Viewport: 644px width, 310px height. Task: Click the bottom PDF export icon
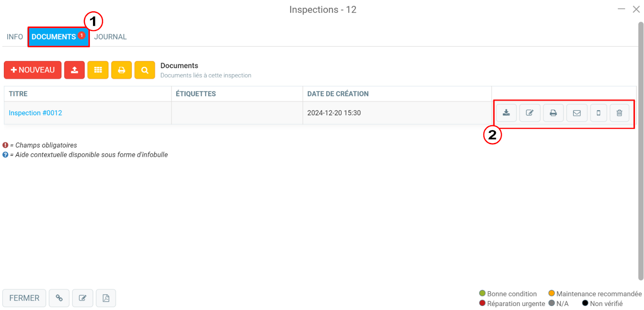click(106, 298)
